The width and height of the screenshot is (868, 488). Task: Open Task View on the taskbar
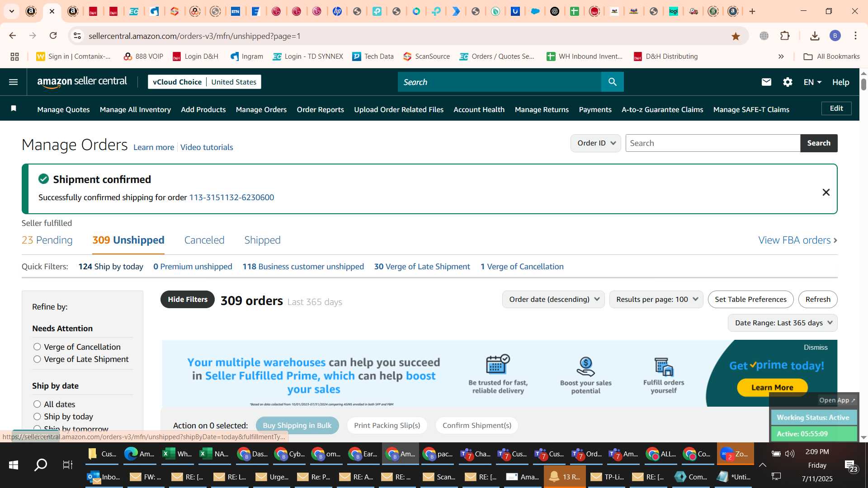pos(68,465)
